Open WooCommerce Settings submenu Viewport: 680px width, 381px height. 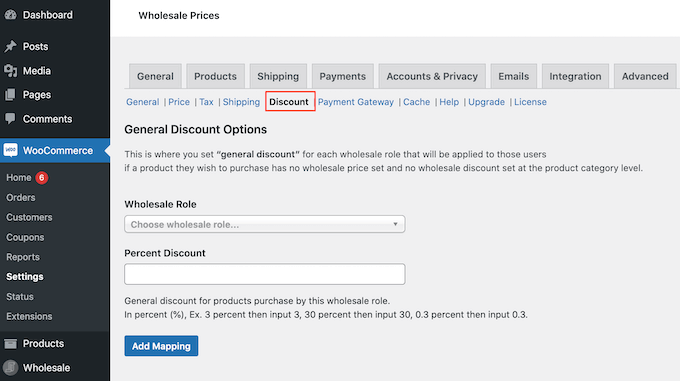click(x=25, y=277)
